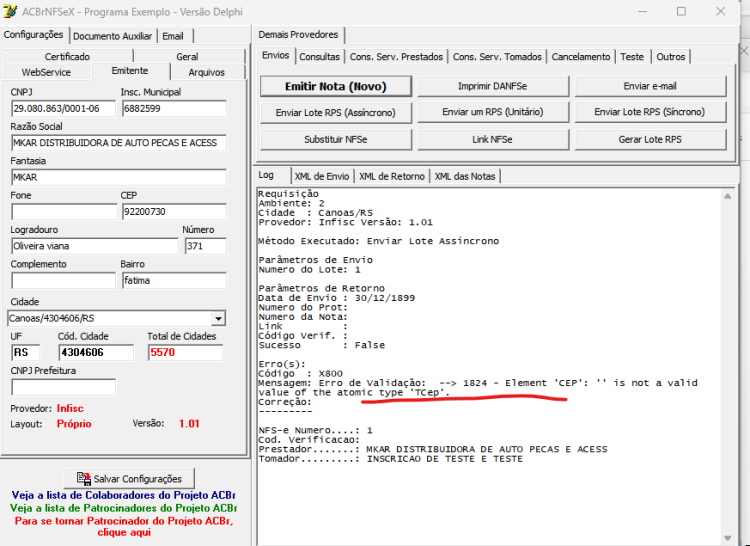Open the Certificado tab
This screenshot has height=546, width=750.
67,56
